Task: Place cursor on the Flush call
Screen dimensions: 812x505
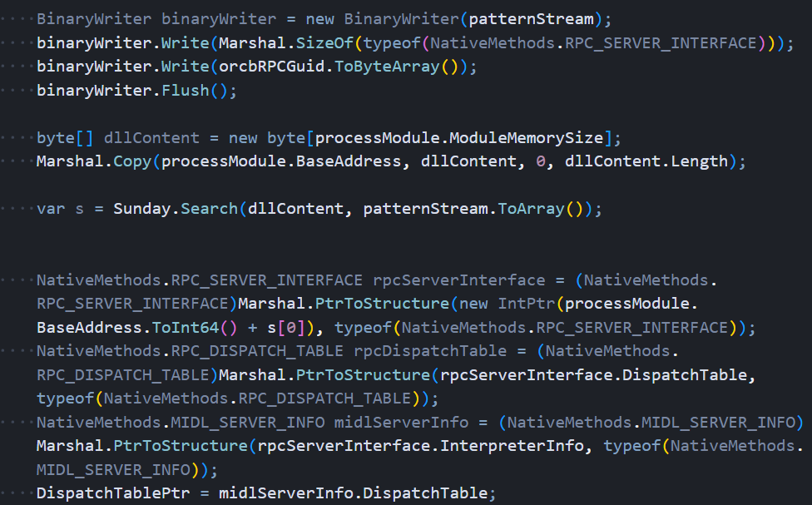Action: pos(186,91)
